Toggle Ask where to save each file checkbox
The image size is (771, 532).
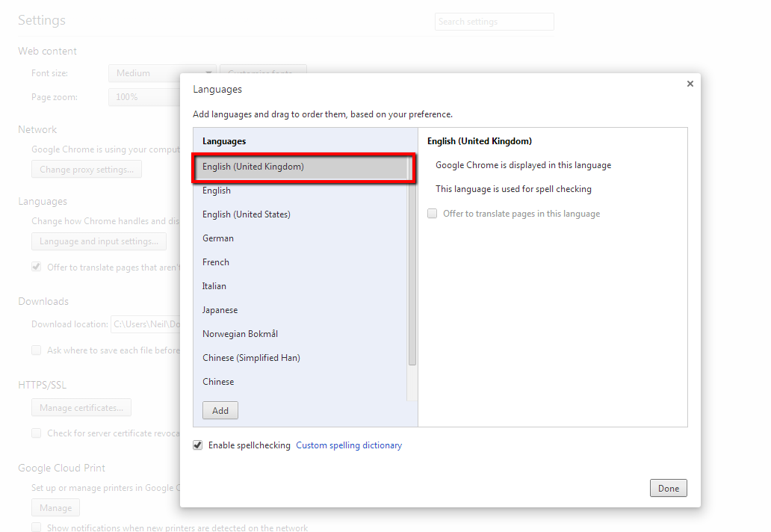[37, 350]
